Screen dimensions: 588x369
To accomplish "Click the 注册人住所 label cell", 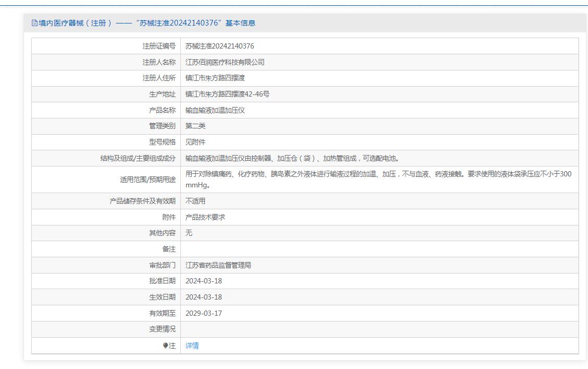I will [106, 78].
